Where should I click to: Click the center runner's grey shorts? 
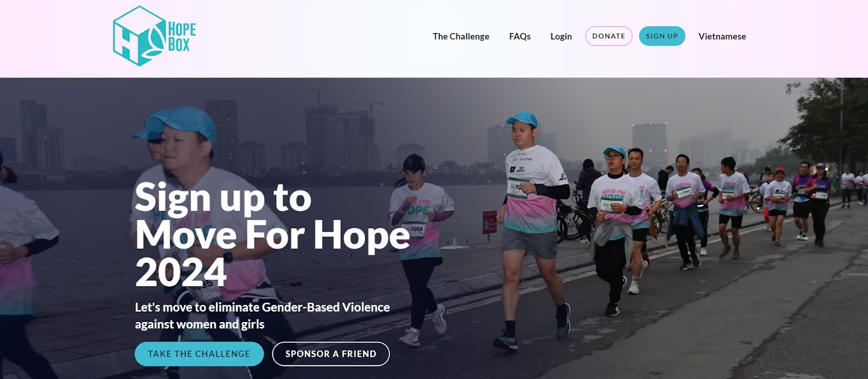(x=529, y=243)
